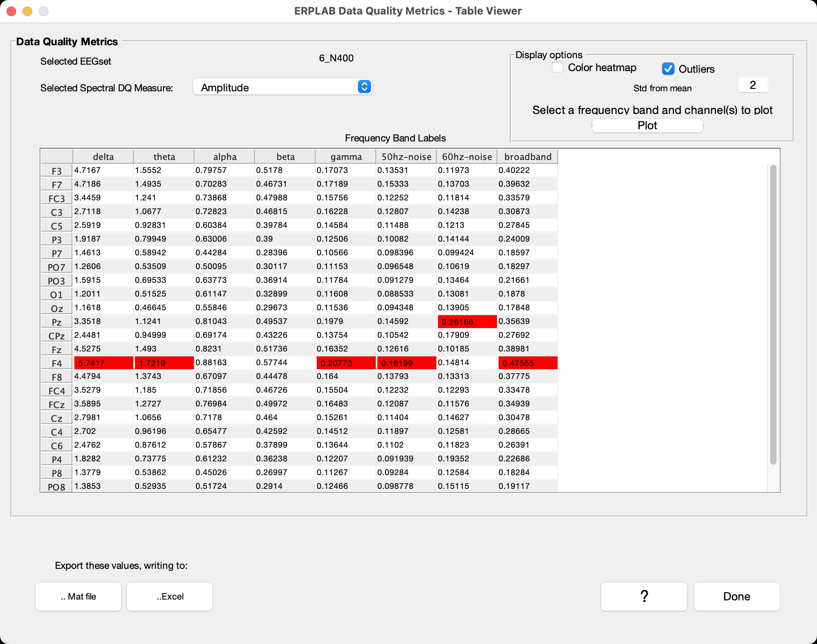Select the C6 row header
Image resolution: width=817 pixels, height=644 pixels.
click(x=57, y=445)
